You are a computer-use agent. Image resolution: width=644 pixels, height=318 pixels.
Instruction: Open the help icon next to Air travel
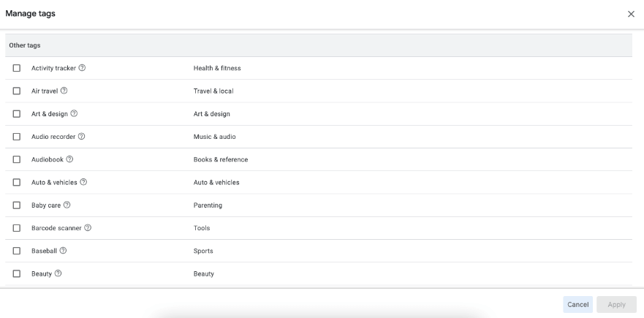click(x=64, y=91)
